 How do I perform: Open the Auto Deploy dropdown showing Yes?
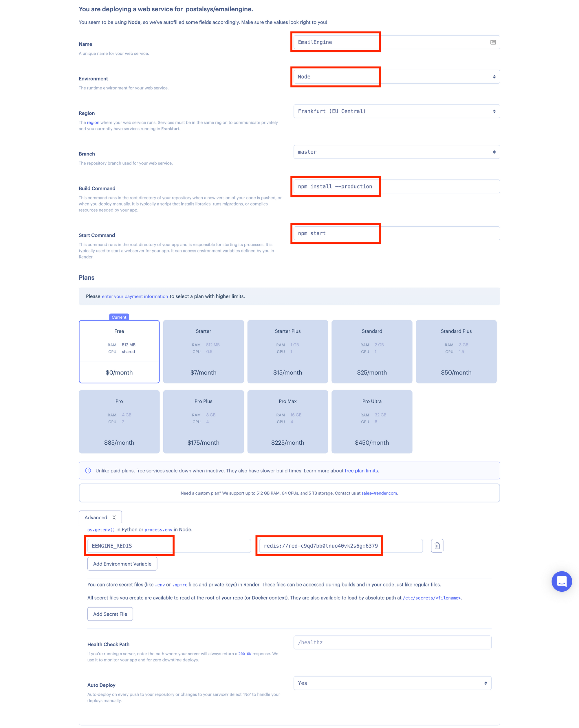point(392,683)
